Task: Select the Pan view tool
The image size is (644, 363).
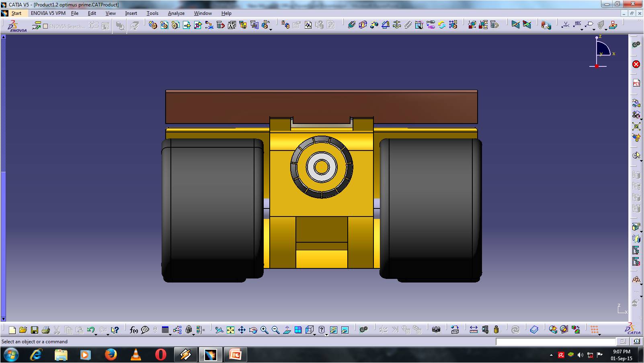Action: click(x=242, y=330)
